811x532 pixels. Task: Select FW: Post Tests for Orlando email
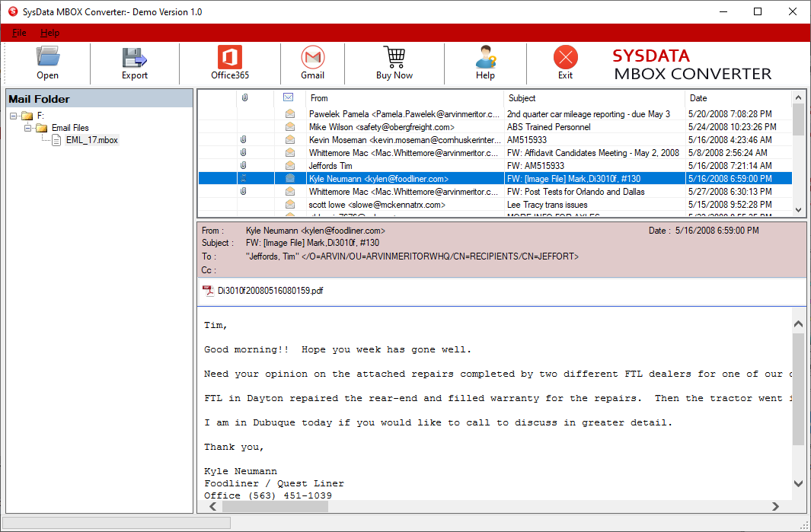pyautogui.click(x=495, y=191)
